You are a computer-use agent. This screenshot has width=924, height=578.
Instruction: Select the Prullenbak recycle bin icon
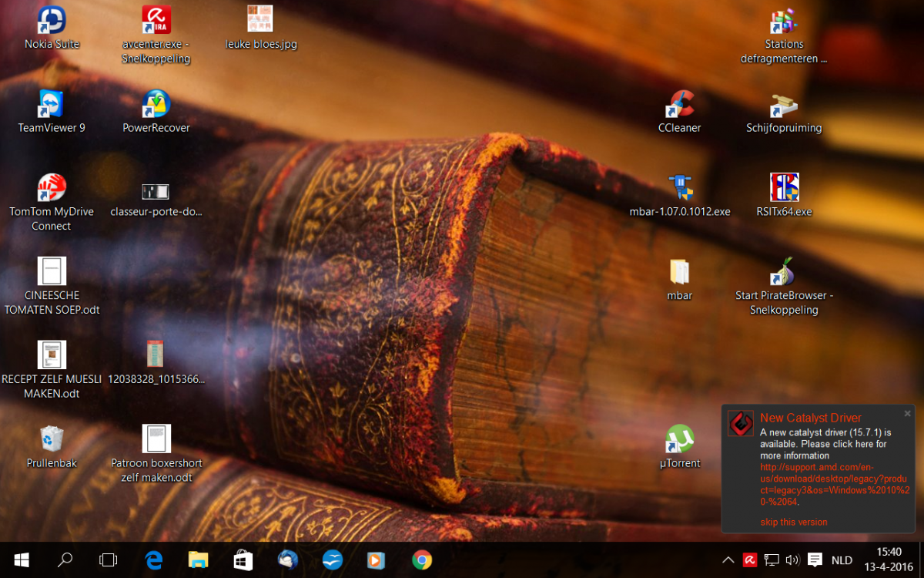(52, 439)
